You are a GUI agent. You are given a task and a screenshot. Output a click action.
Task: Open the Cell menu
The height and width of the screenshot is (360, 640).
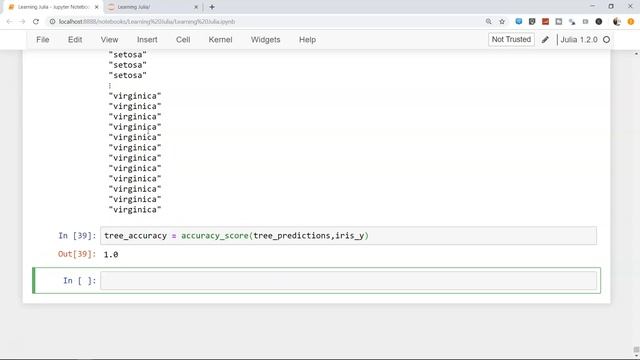point(183,40)
